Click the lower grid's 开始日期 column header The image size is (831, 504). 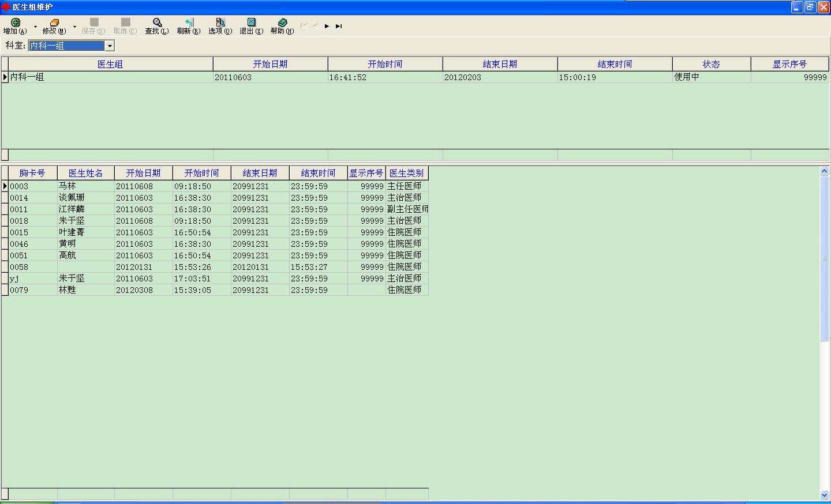click(144, 173)
